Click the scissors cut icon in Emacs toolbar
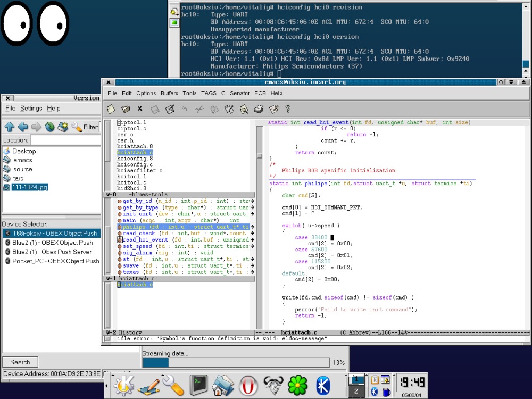532x399 pixels. point(199,109)
